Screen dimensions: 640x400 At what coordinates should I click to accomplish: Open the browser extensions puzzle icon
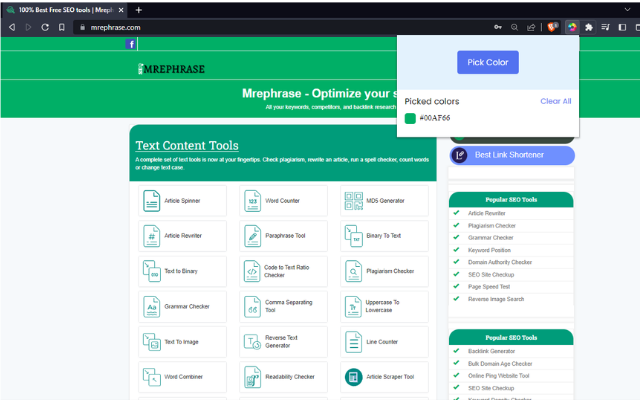589,27
